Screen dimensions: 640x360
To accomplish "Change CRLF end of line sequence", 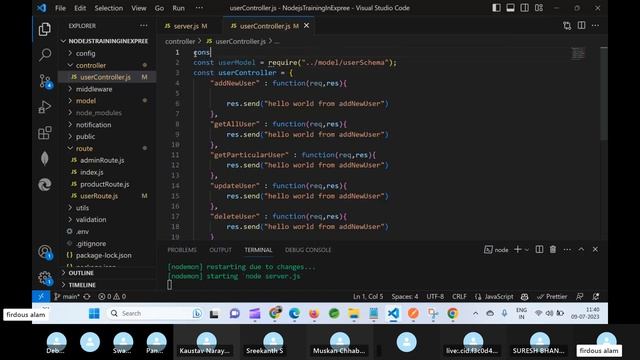I will coord(459,296).
